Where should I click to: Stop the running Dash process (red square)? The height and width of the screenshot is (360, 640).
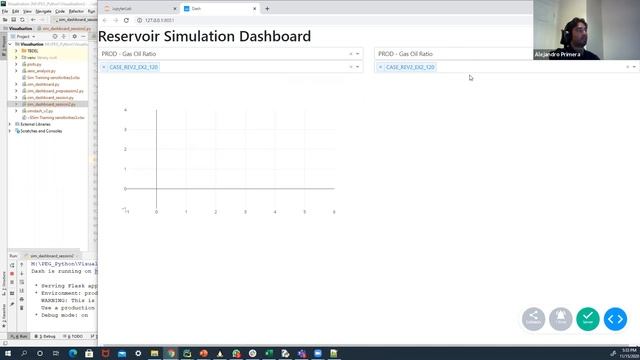click(x=12, y=273)
